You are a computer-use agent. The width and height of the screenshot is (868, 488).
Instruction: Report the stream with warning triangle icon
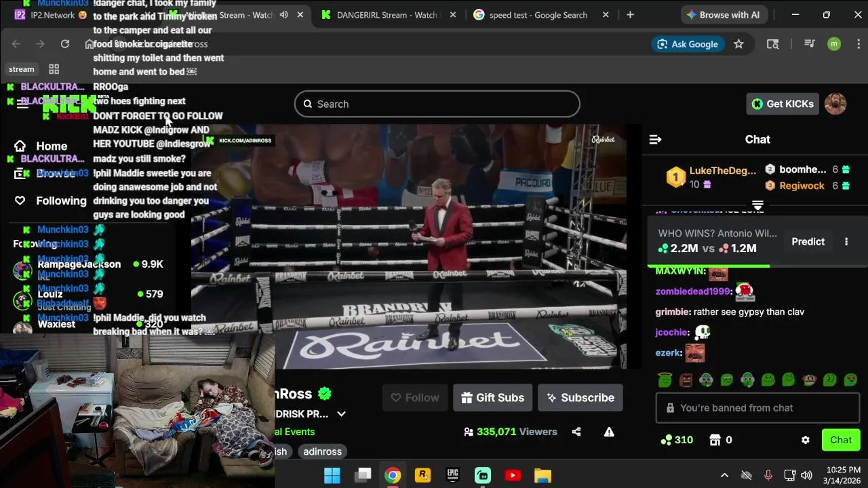coord(609,432)
